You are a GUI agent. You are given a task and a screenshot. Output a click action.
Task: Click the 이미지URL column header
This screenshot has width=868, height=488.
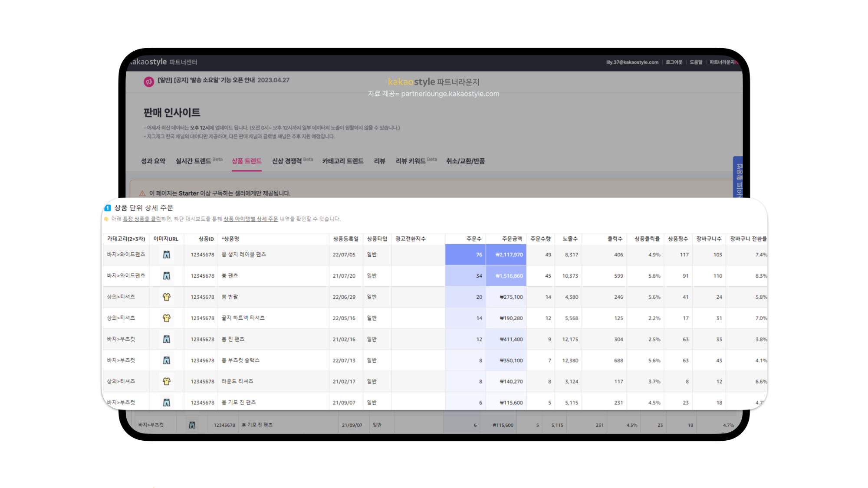click(x=166, y=239)
